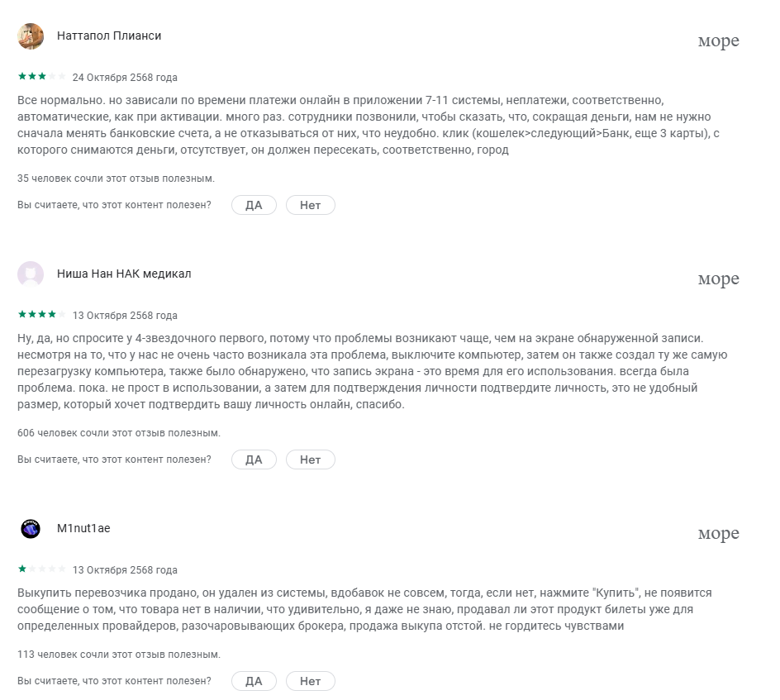Image resolution: width=780 pixels, height=700 pixels.
Task: Click the username Наттапол Плианси
Action: (x=109, y=36)
